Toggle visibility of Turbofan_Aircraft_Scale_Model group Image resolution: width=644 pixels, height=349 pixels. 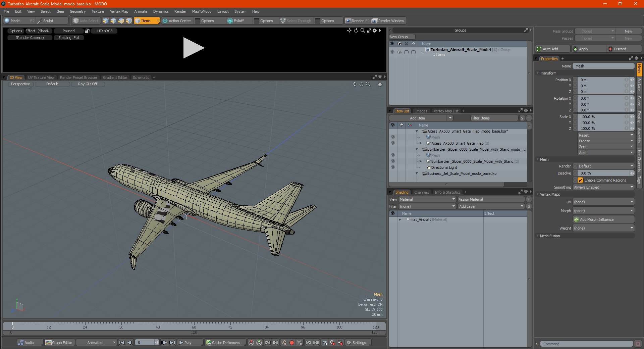coord(392,52)
